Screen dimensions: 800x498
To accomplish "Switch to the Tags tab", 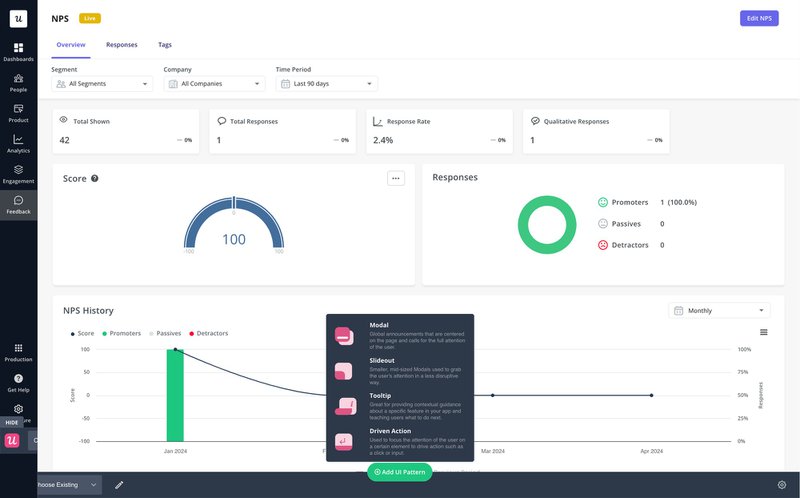I will pyautogui.click(x=165, y=45).
